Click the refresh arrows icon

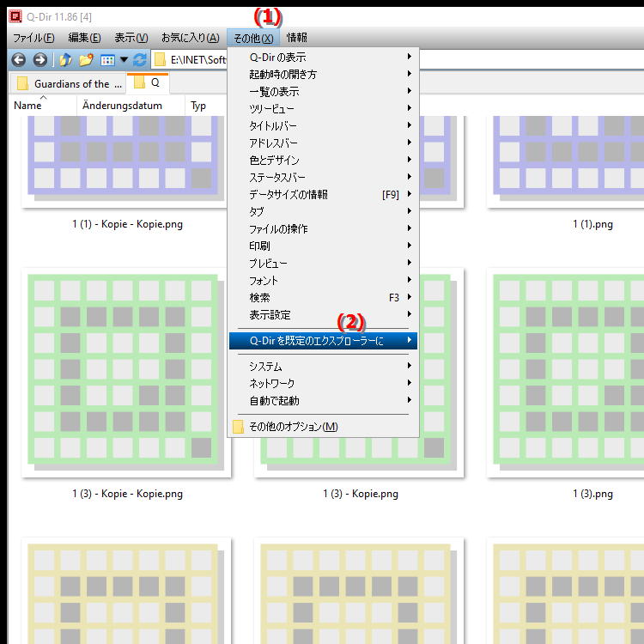pos(140,60)
